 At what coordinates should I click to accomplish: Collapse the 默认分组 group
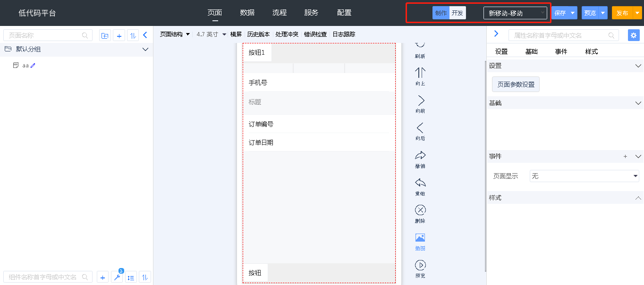coord(145,49)
